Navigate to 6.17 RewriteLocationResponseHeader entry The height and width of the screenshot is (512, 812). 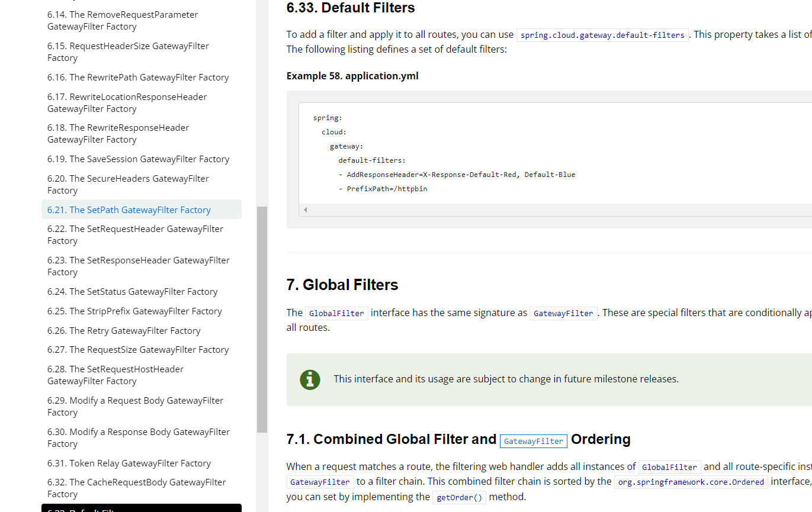[127, 103]
